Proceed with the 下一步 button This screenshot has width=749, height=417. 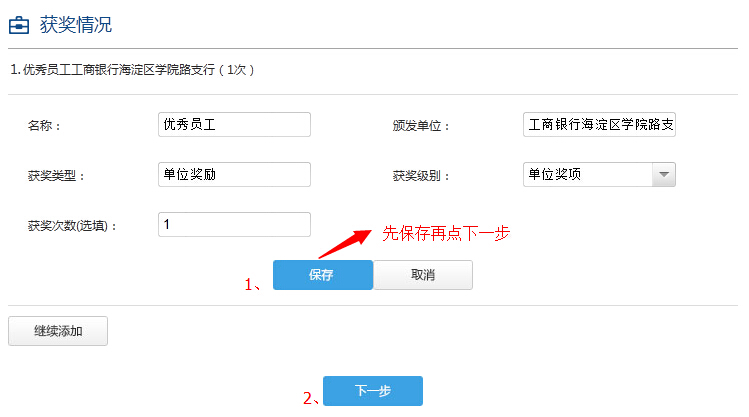[x=373, y=391]
